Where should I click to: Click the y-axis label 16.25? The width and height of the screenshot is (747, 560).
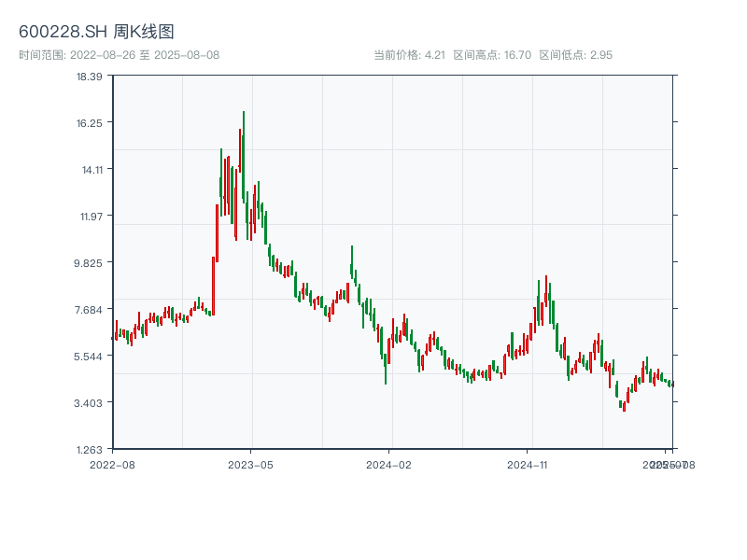[89, 123]
